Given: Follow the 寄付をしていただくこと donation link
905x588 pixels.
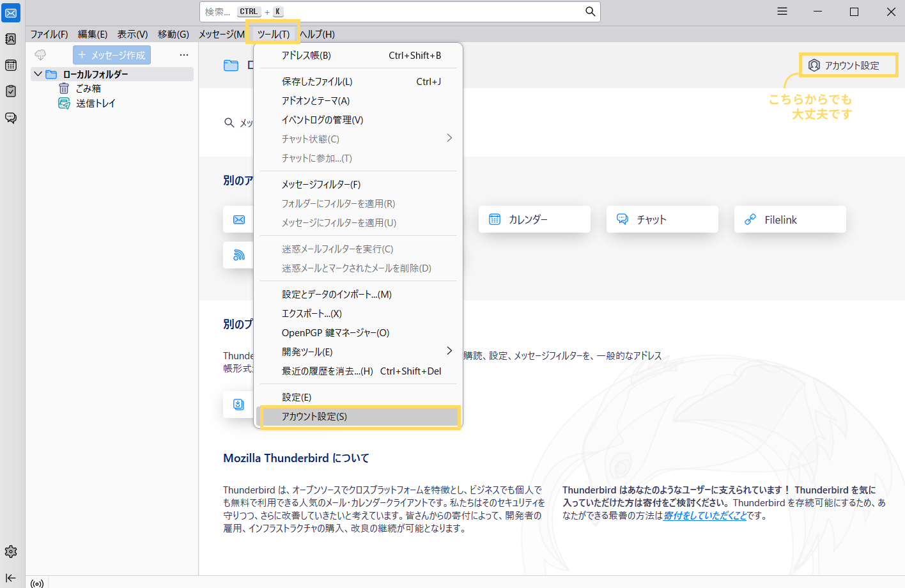Looking at the screenshot, I should (704, 516).
